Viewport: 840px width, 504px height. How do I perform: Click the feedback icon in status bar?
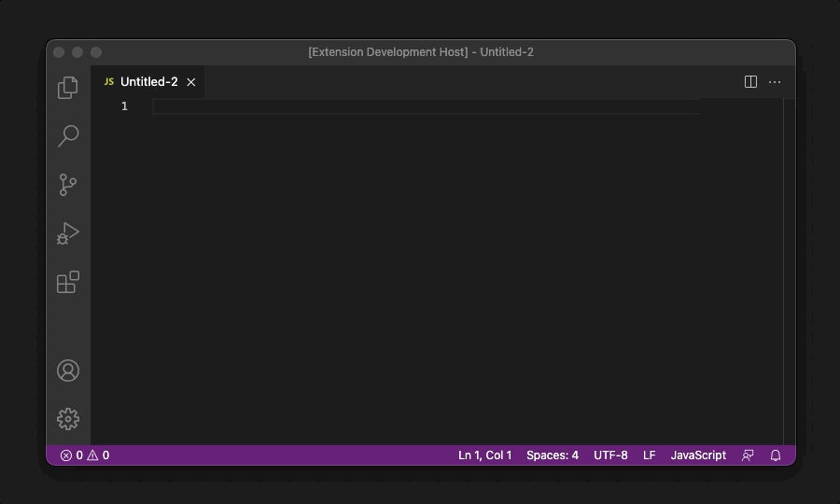pyautogui.click(x=748, y=455)
